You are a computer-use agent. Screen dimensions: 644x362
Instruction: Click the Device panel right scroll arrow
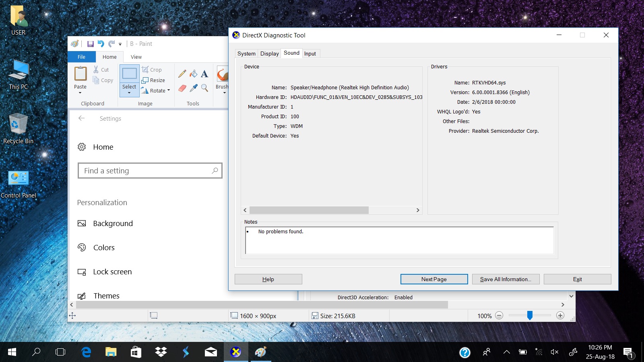pyautogui.click(x=418, y=210)
